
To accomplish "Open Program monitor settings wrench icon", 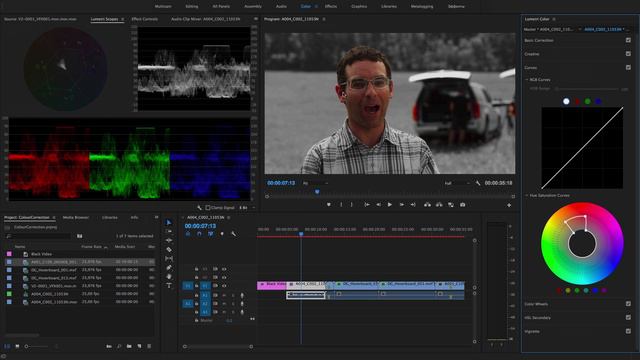I will point(478,183).
